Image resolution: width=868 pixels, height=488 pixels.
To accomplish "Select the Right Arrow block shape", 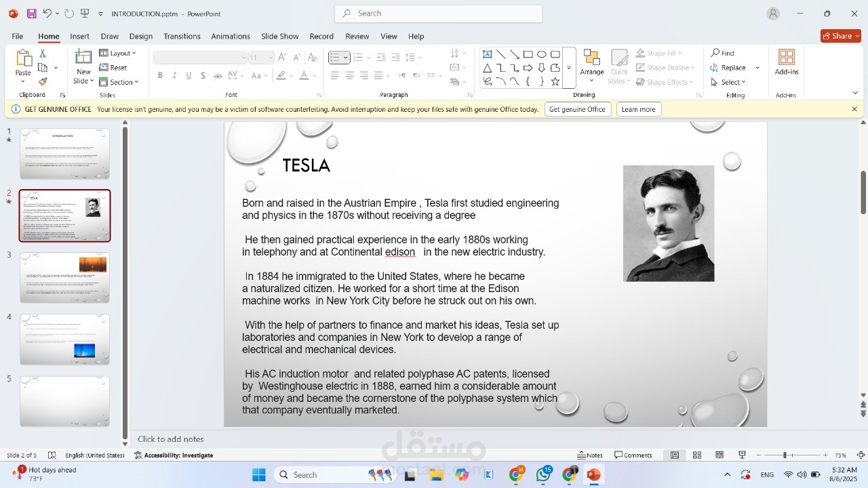I will [x=528, y=68].
